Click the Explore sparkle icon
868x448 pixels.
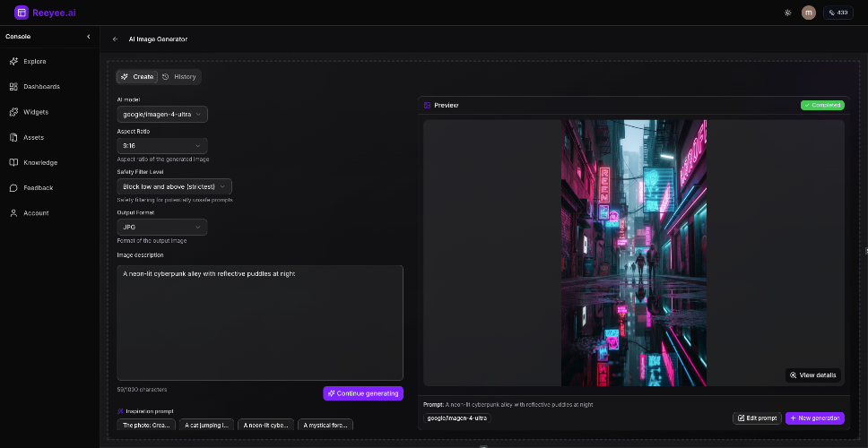(13, 62)
